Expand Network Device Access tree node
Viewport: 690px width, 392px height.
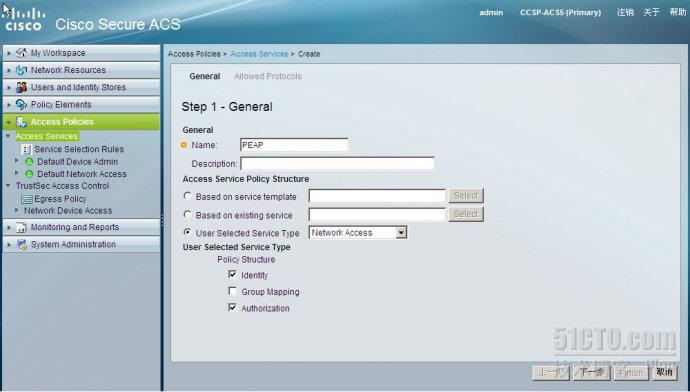pyautogui.click(x=17, y=210)
